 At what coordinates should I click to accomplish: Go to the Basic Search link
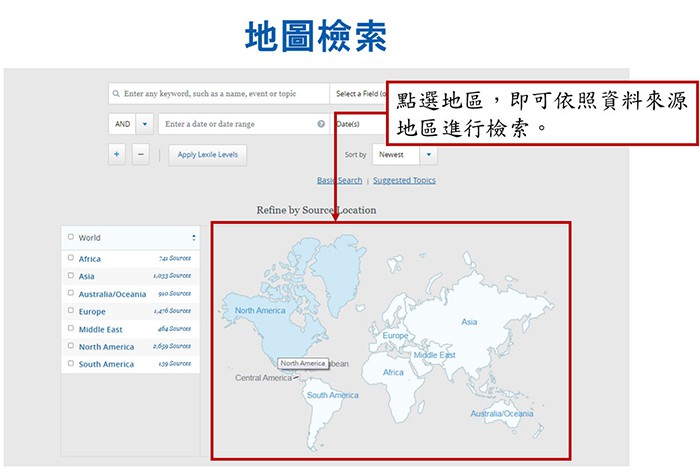339,180
